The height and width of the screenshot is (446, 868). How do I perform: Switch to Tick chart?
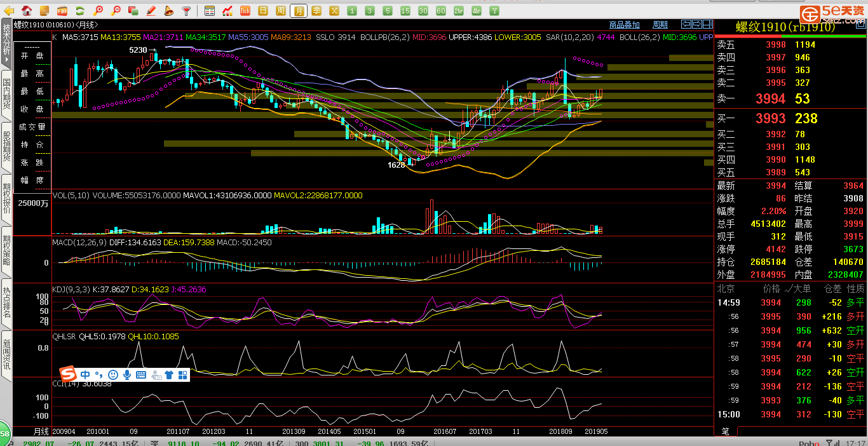pyautogui.click(x=245, y=11)
